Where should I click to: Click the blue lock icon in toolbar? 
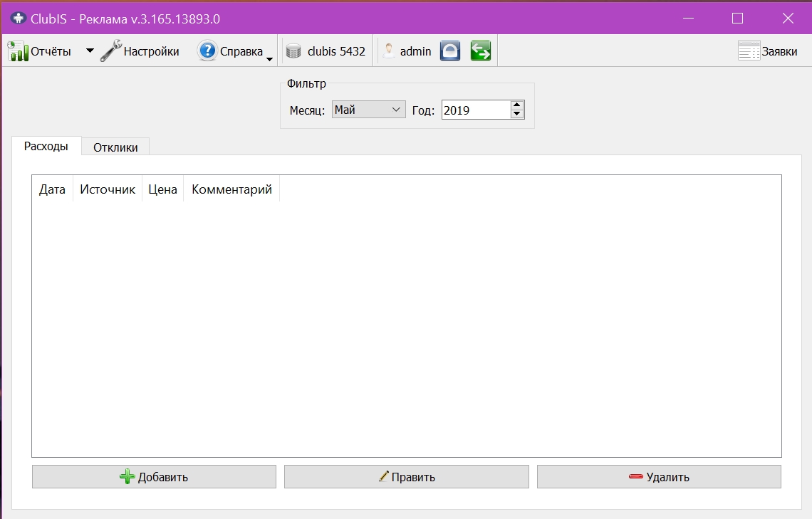(x=450, y=51)
